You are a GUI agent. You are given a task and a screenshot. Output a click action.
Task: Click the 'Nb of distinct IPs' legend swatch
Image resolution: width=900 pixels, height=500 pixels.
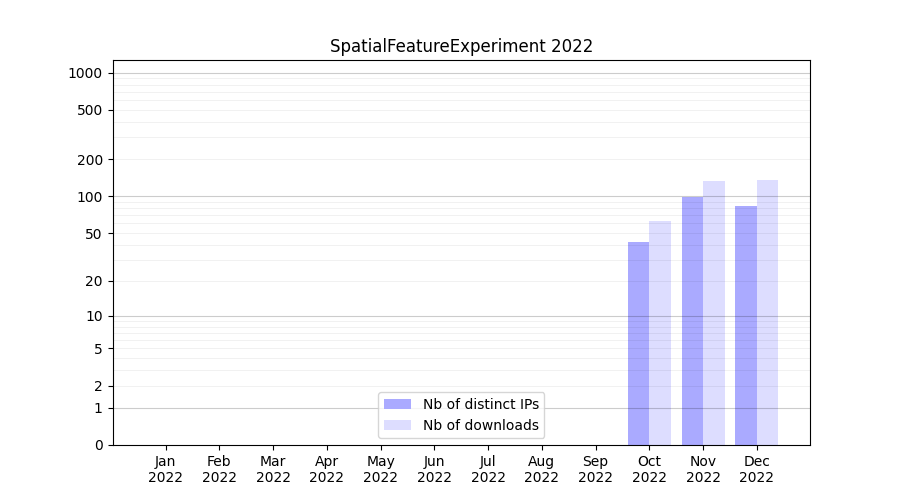[x=397, y=404]
